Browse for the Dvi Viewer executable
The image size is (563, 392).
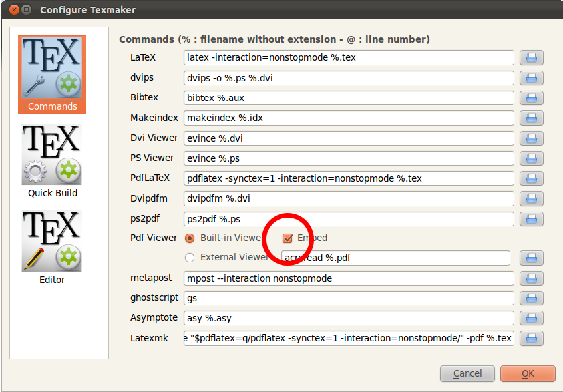[531, 138]
